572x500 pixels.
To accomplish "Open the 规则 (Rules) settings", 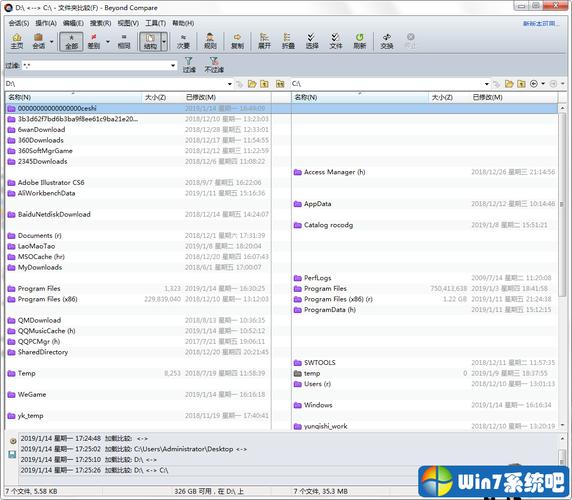I will 210,41.
